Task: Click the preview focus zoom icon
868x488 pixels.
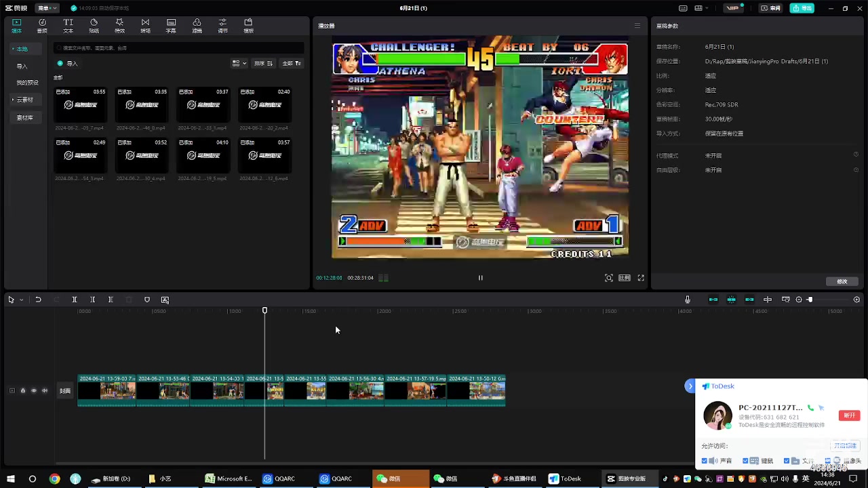Action: click(x=609, y=278)
